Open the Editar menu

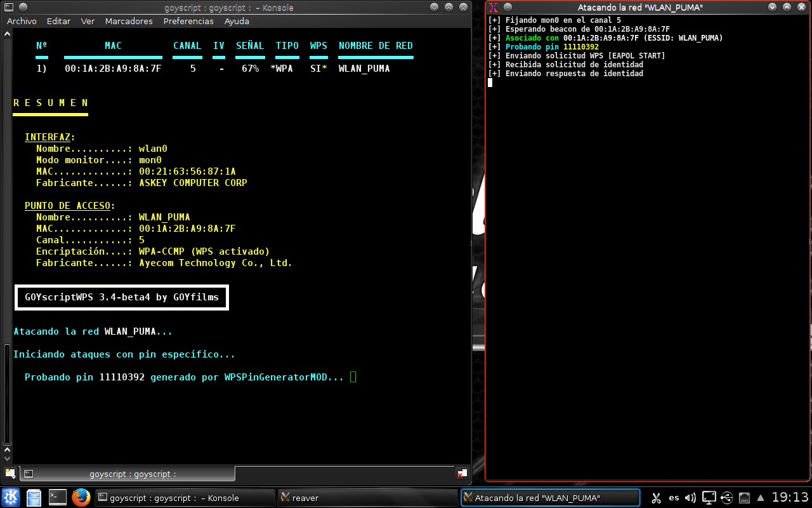[58, 21]
